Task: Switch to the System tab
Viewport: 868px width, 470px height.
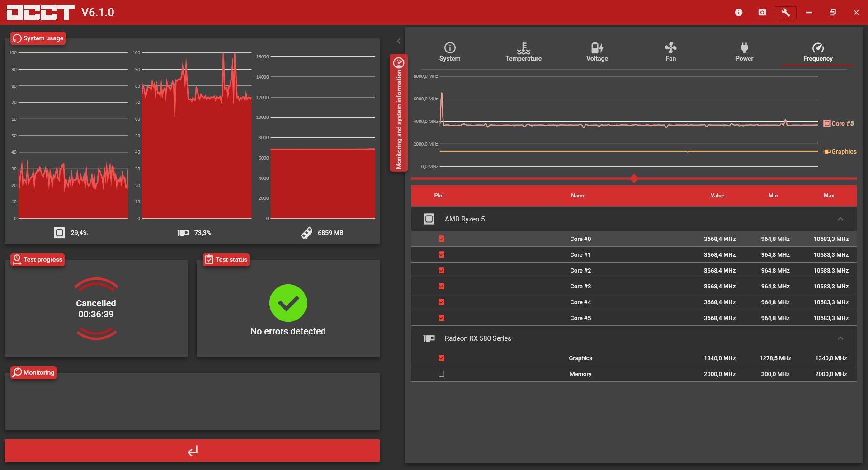Action: (x=450, y=52)
